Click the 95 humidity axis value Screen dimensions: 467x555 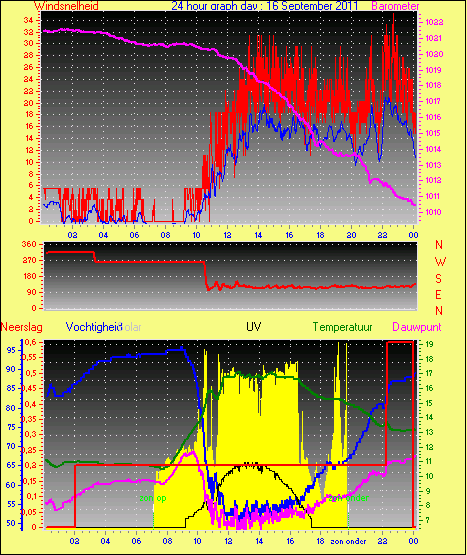[11, 350]
